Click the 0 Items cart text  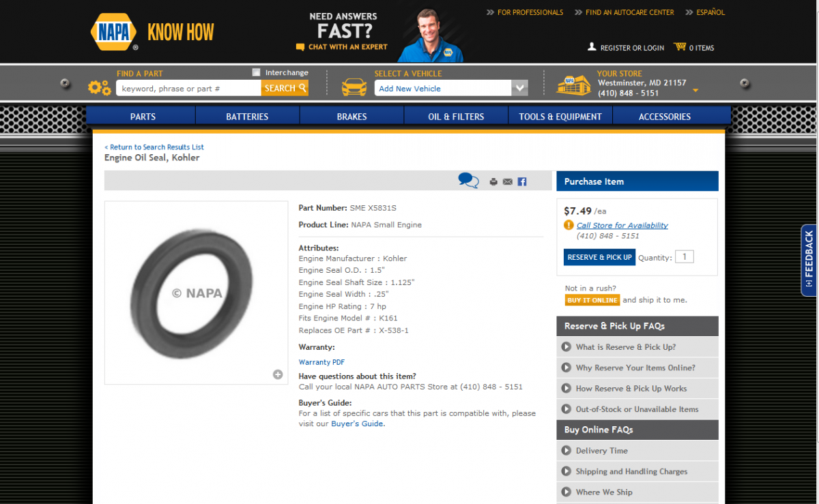coord(702,48)
